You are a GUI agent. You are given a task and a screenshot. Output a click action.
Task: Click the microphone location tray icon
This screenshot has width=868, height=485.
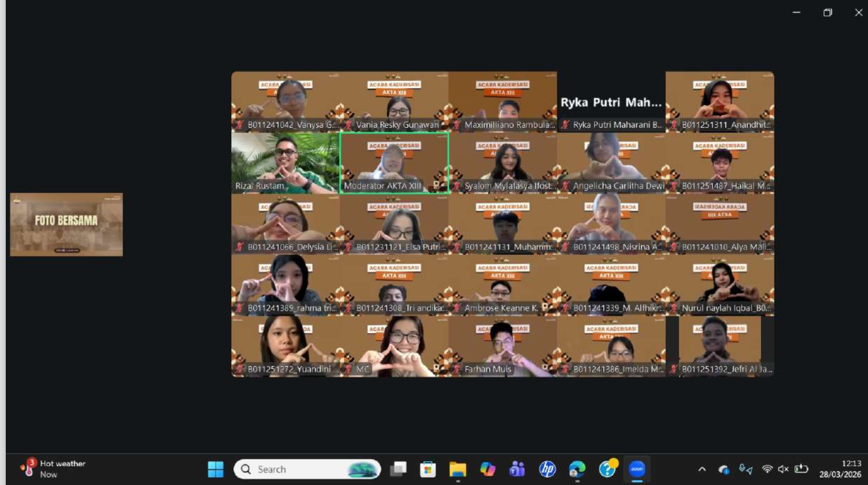(745, 469)
